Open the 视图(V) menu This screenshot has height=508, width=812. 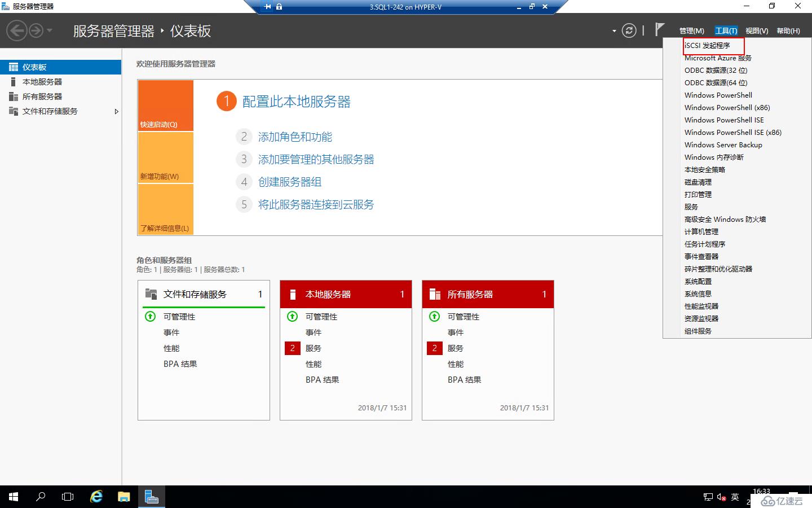pos(757,31)
